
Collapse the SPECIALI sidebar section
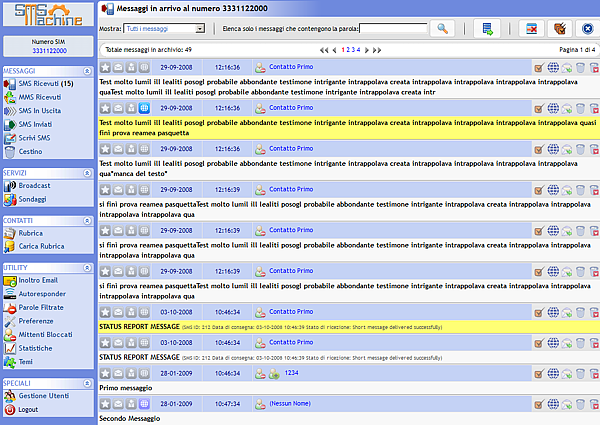(x=87, y=383)
